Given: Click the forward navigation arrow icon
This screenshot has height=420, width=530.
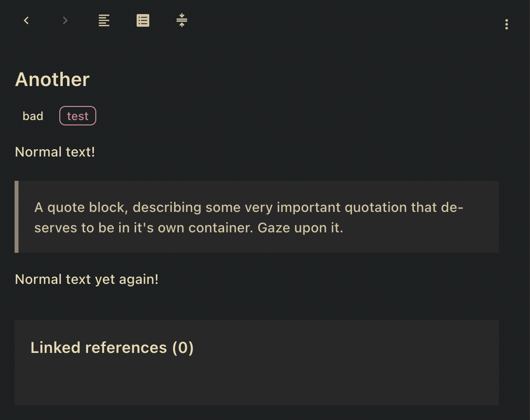Looking at the screenshot, I should point(65,20).
